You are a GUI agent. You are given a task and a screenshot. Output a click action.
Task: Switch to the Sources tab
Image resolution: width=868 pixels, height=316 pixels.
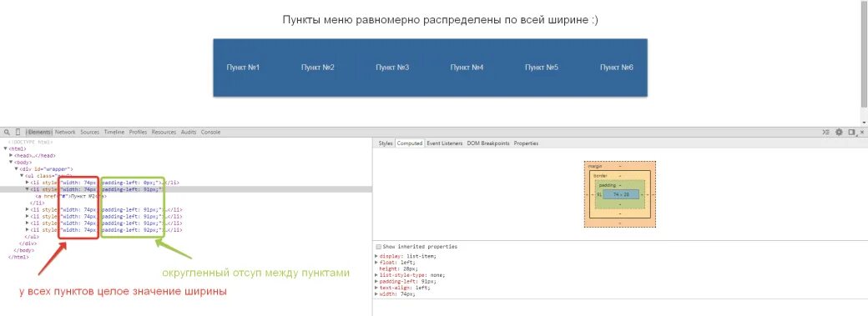click(x=89, y=133)
